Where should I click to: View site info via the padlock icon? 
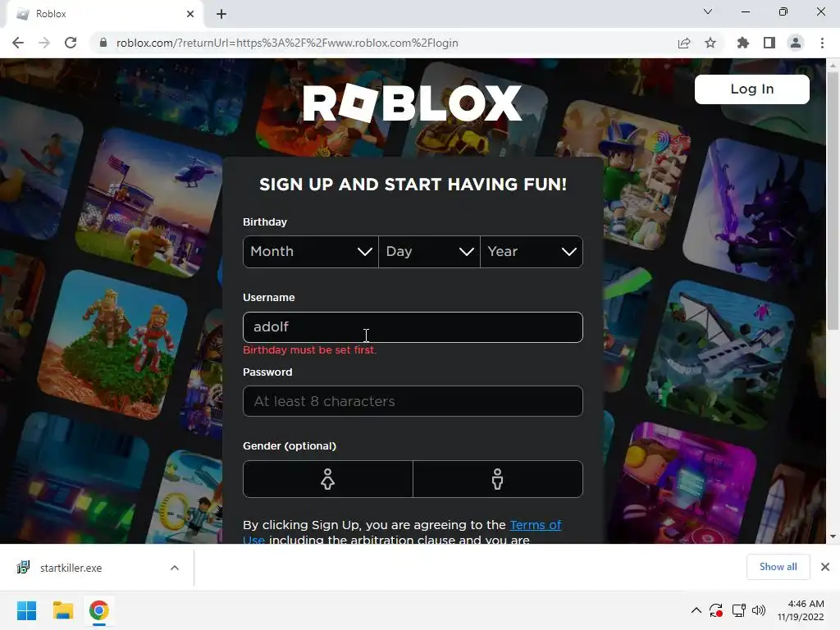pyautogui.click(x=103, y=43)
